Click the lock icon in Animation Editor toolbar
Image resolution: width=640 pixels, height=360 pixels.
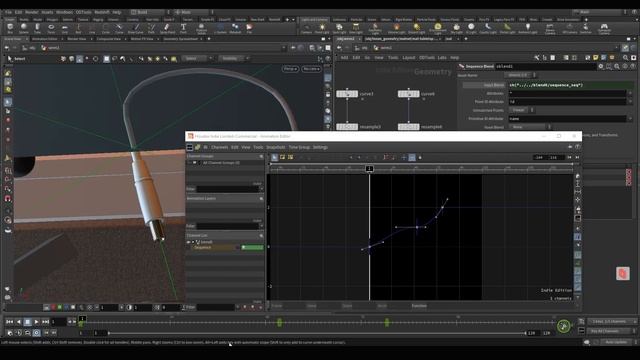(420, 157)
